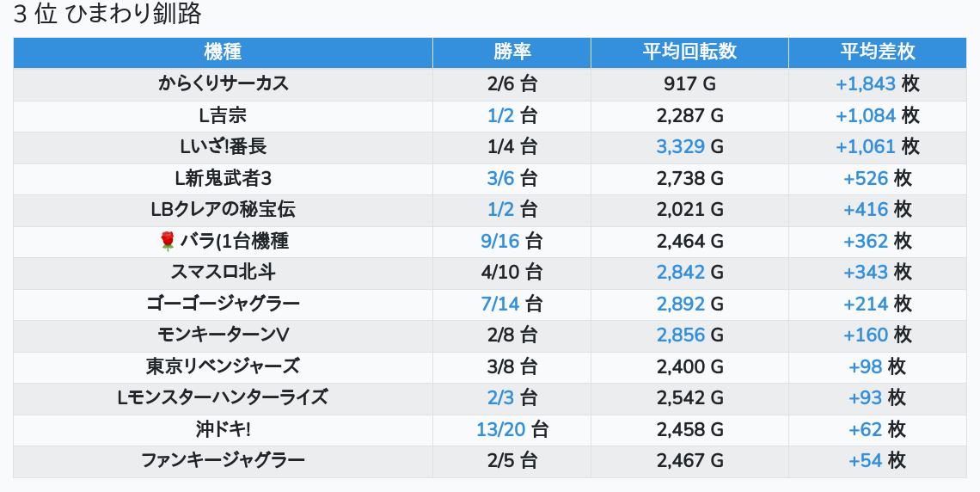The width and height of the screenshot is (980, 492).
Task: Open ゴーゴージャグラー machine entry
Action: point(223,304)
